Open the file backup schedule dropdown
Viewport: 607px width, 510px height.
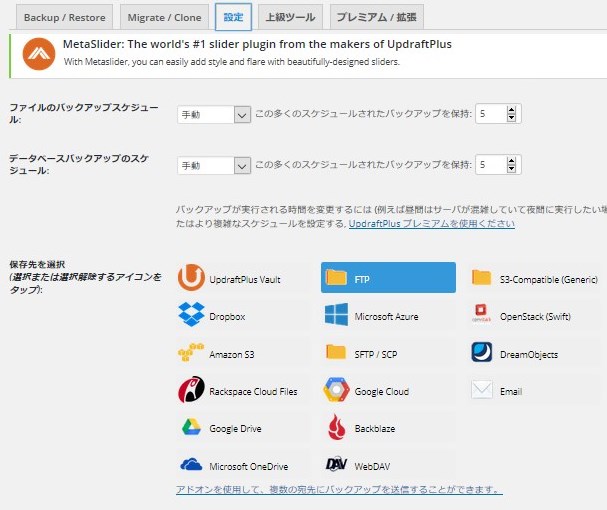coord(213,115)
